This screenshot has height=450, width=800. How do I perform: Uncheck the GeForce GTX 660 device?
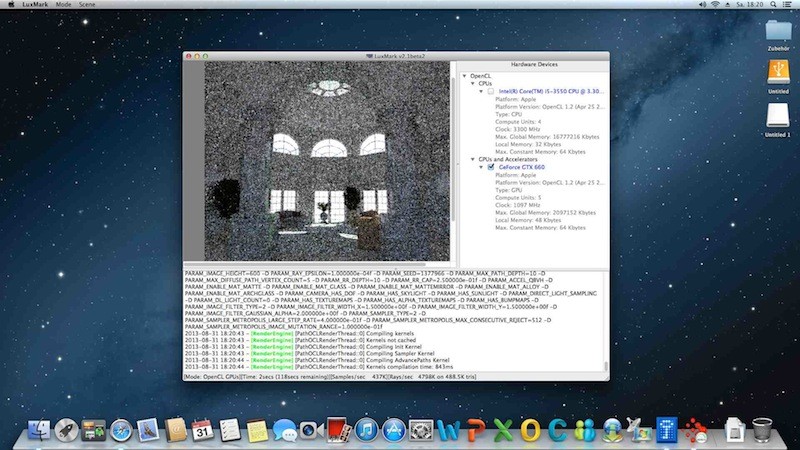pos(491,167)
